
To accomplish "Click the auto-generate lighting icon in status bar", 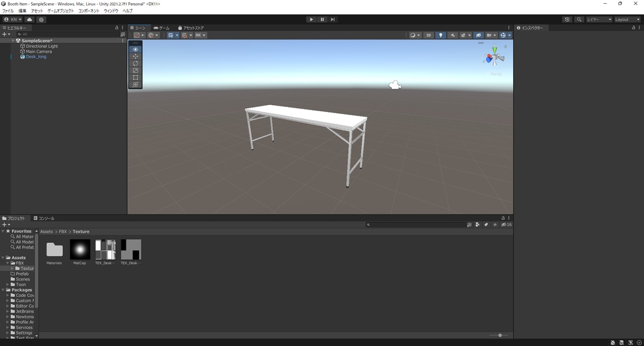I will [x=630, y=342].
